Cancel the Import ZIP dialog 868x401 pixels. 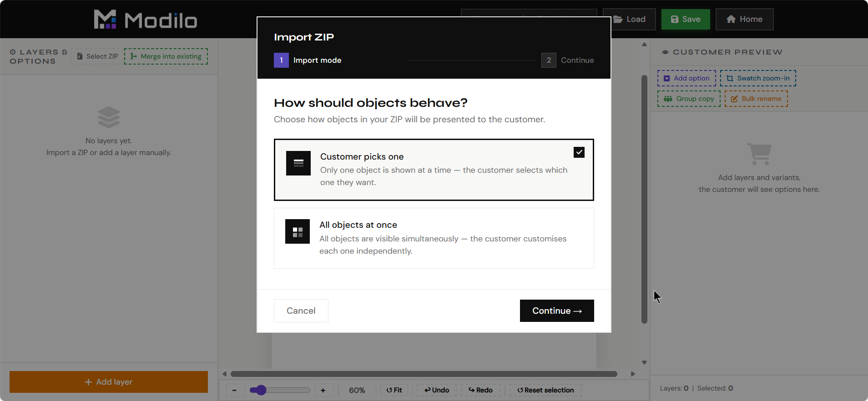point(301,311)
